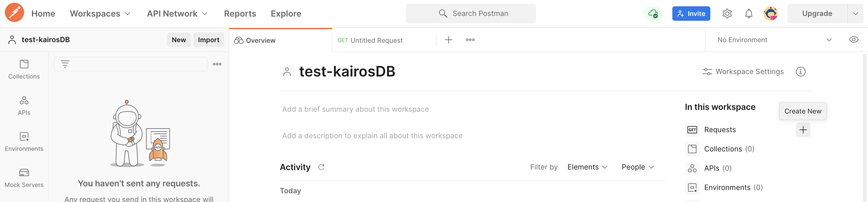Open the No Environment selector

pyautogui.click(x=774, y=40)
